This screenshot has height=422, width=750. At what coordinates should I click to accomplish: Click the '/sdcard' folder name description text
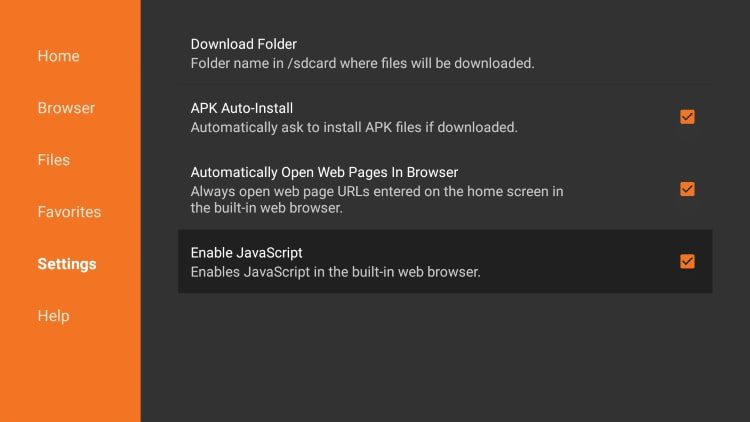363,63
